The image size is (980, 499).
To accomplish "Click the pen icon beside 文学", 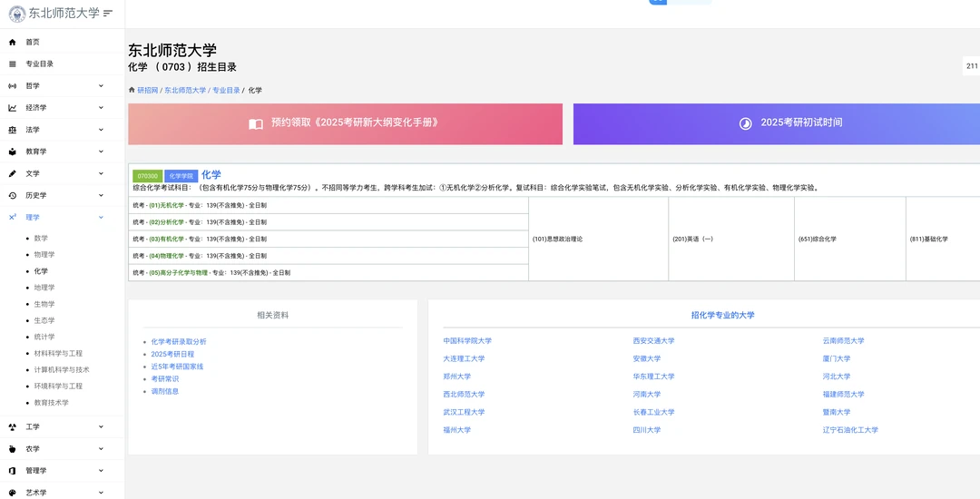I will click(13, 173).
